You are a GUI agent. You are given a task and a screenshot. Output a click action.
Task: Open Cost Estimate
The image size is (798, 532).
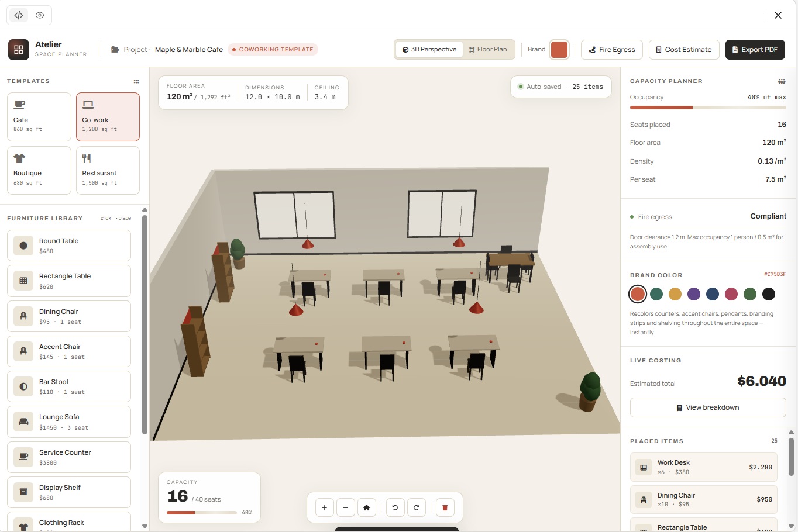coord(684,50)
